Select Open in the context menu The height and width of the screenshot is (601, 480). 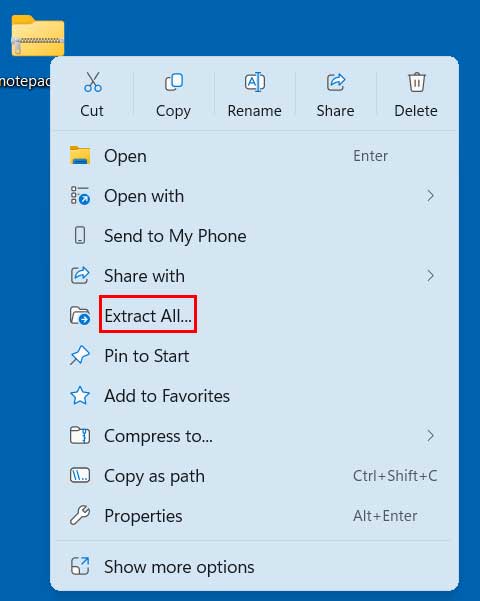pos(254,156)
